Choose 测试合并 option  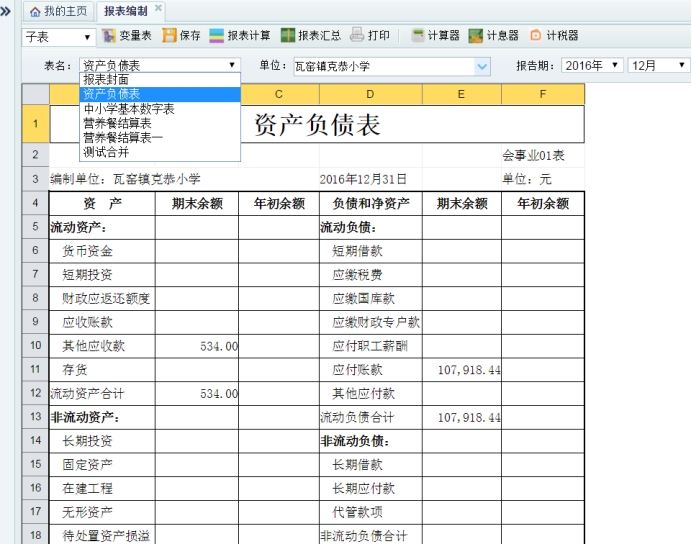coord(160,152)
